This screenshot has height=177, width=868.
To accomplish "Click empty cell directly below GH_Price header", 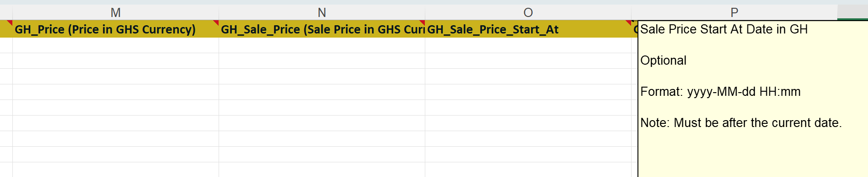I will (x=115, y=45).
